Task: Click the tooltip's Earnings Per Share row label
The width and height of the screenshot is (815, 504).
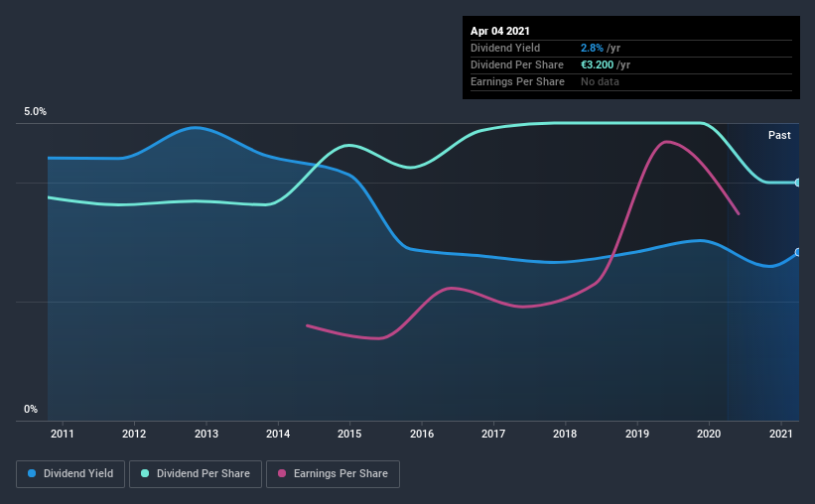Action: [518, 81]
